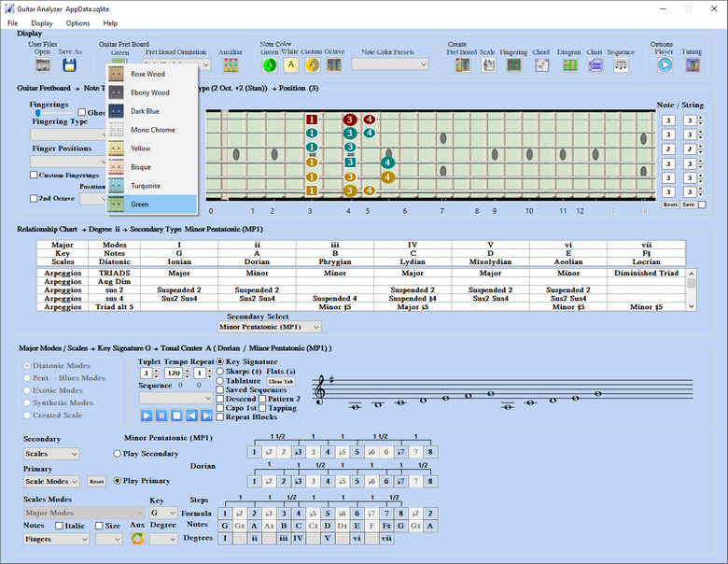
Task: Start sequence playback
Action: pyautogui.click(x=147, y=416)
